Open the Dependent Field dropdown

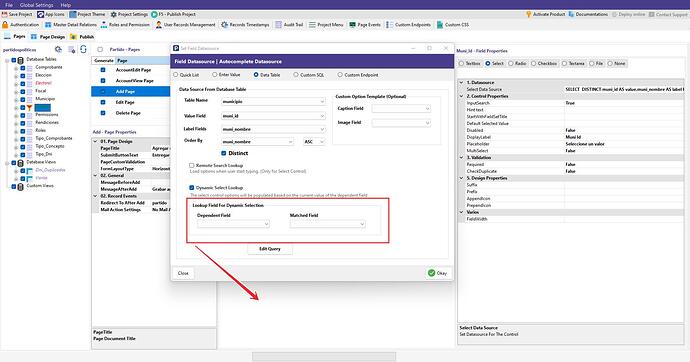point(233,224)
